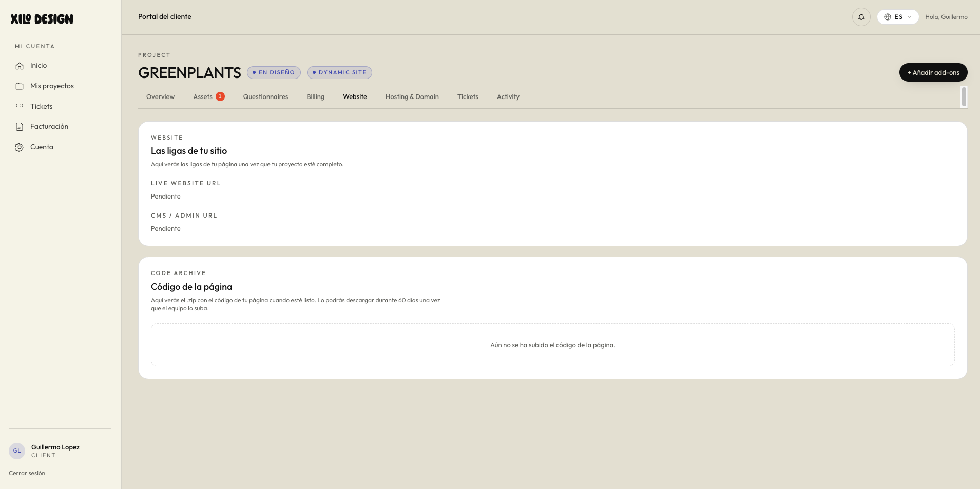Open Facturación in sidebar

[49, 126]
